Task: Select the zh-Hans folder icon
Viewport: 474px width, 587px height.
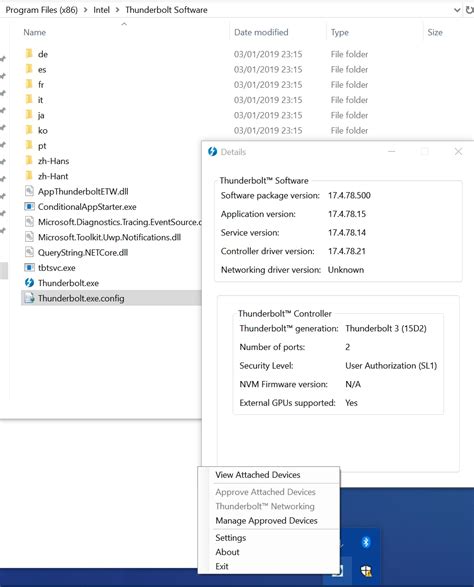Action: click(29, 161)
